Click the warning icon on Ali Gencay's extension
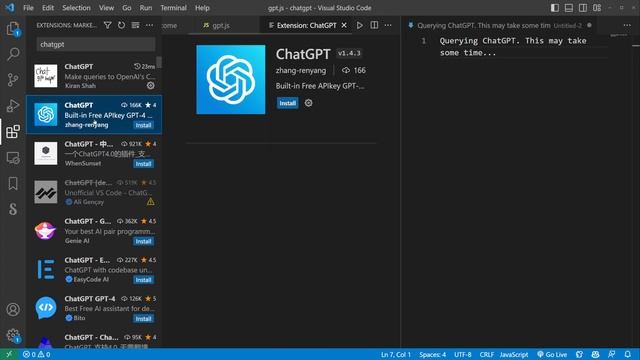Image resolution: width=640 pixels, height=360 pixels. (x=151, y=202)
